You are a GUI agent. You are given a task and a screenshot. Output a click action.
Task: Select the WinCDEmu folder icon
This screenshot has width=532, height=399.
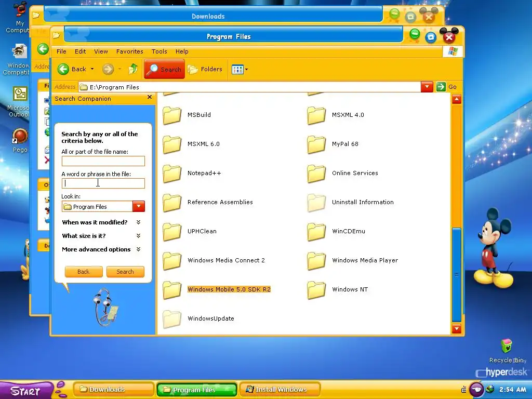pos(316,232)
